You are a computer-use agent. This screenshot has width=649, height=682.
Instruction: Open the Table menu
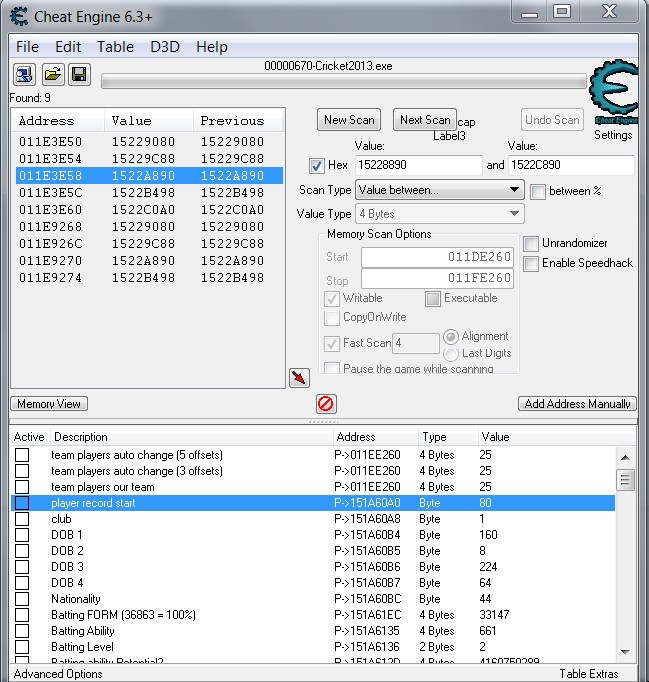click(x=115, y=47)
